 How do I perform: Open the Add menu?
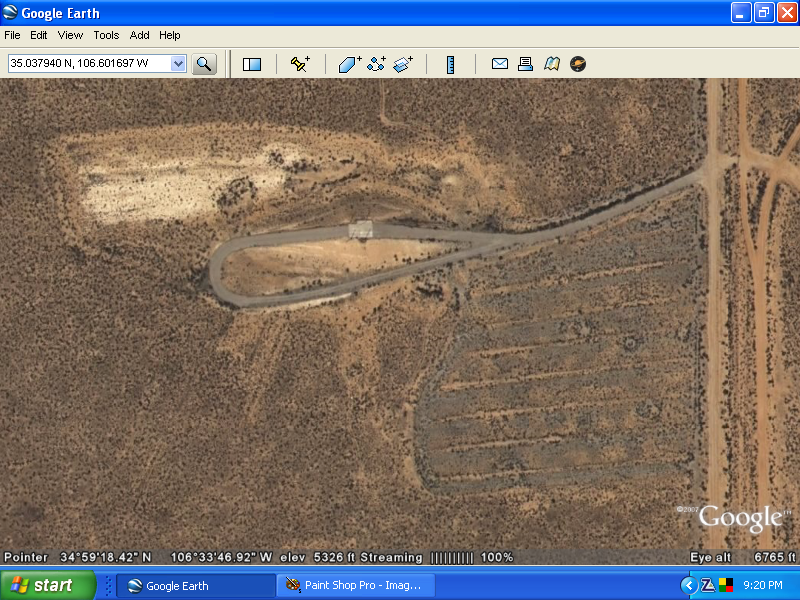139,35
